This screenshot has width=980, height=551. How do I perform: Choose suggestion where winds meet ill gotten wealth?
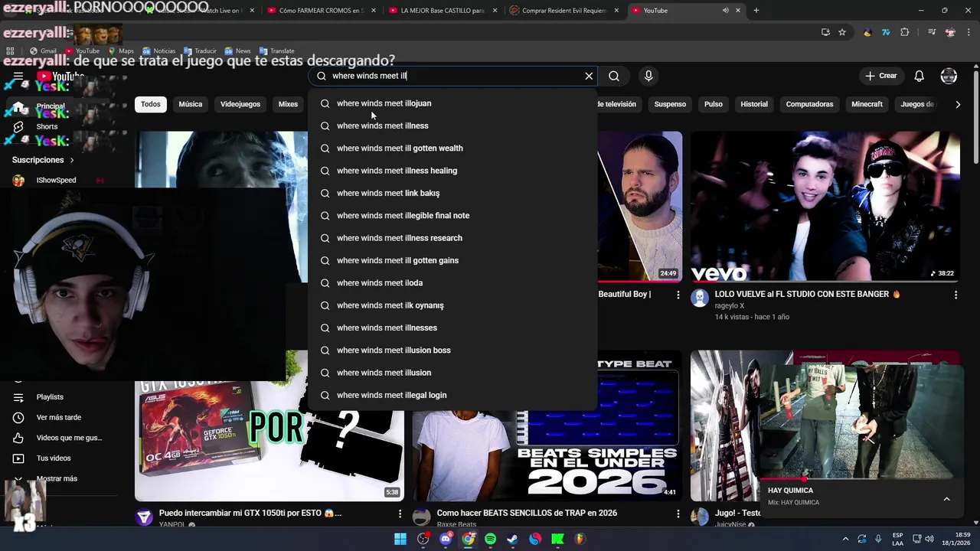click(x=452, y=148)
